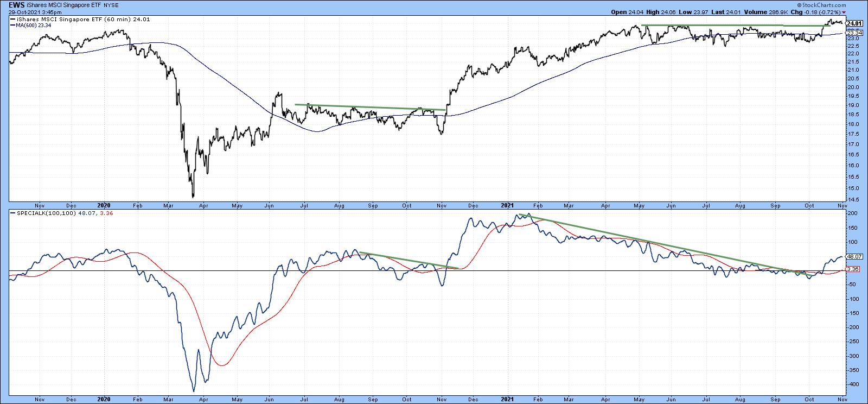Viewport: 868px width, 404px height.
Task: Click the blue MA(600) legend marker
Action: pos(13,25)
